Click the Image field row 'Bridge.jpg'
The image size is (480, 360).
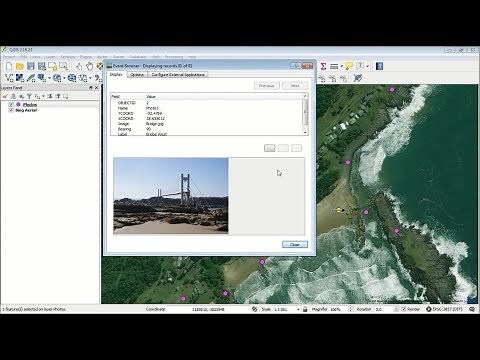(x=207, y=124)
